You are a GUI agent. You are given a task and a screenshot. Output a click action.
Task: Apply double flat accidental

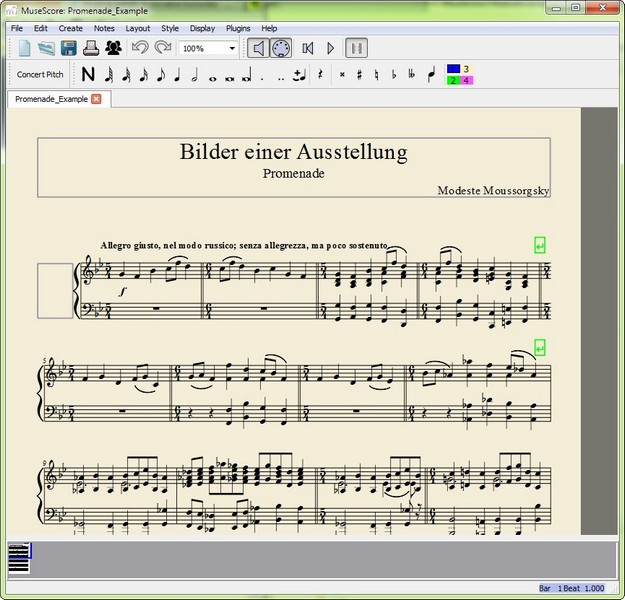click(412, 75)
